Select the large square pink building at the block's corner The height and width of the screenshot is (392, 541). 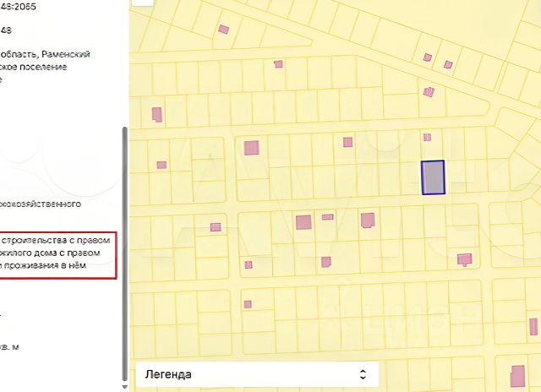(x=252, y=148)
